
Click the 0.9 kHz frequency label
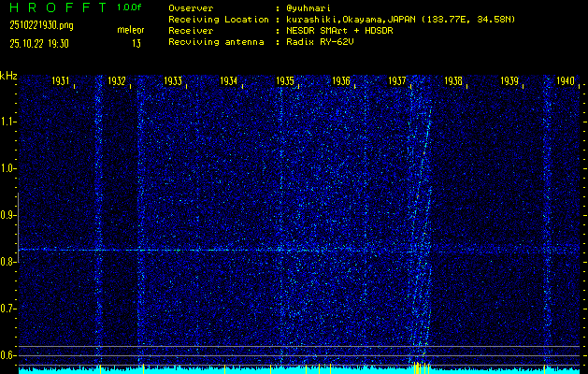tap(7, 215)
